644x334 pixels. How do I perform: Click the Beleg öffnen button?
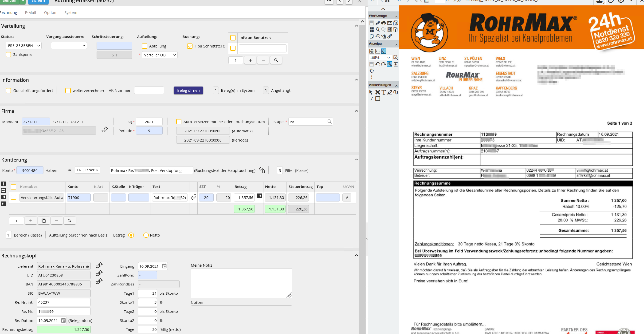(x=188, y=90)
